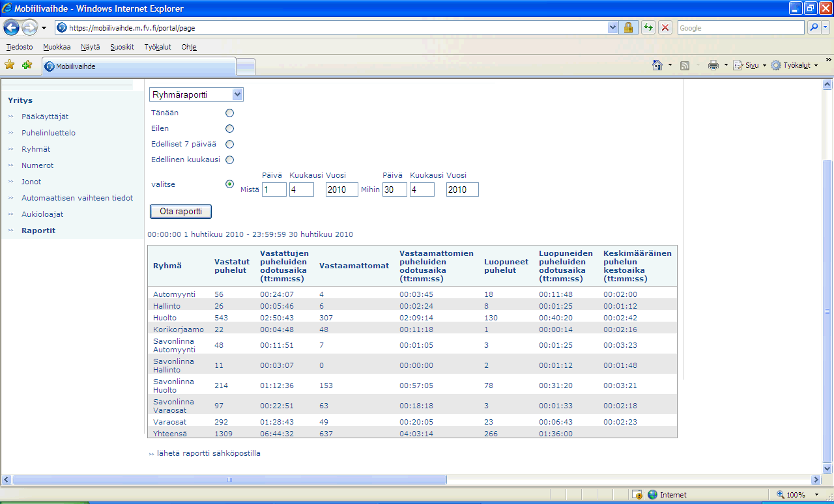Open the Suosikit menu

122,47
